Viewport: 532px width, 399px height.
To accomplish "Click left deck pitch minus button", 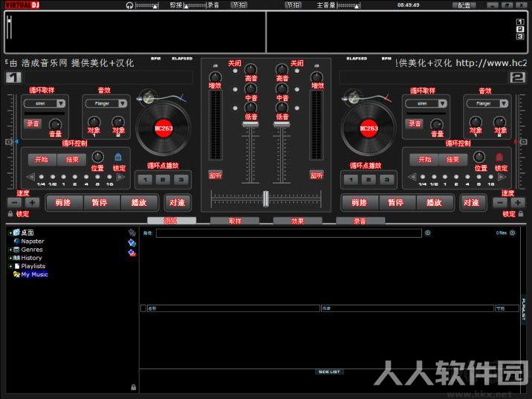I will click(15, 203).
